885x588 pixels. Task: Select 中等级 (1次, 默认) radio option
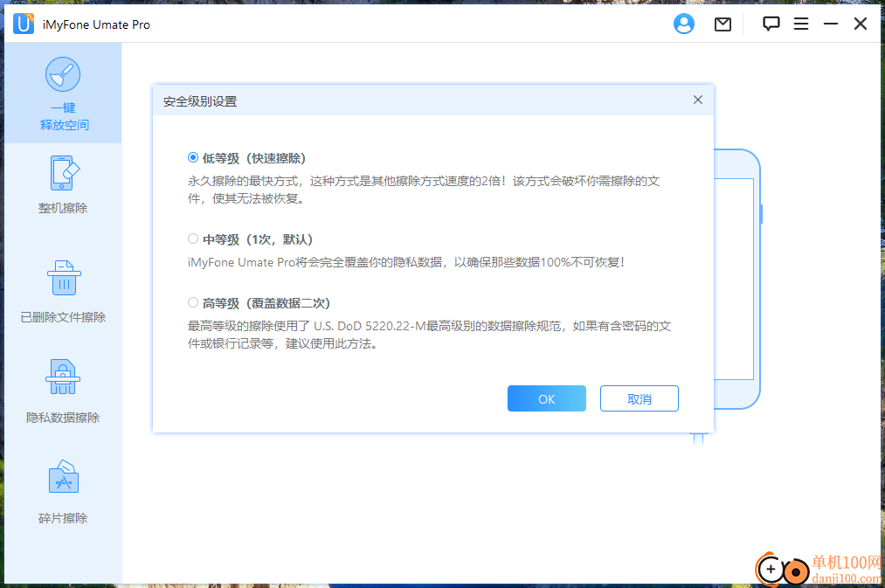[x=193, y=239]
